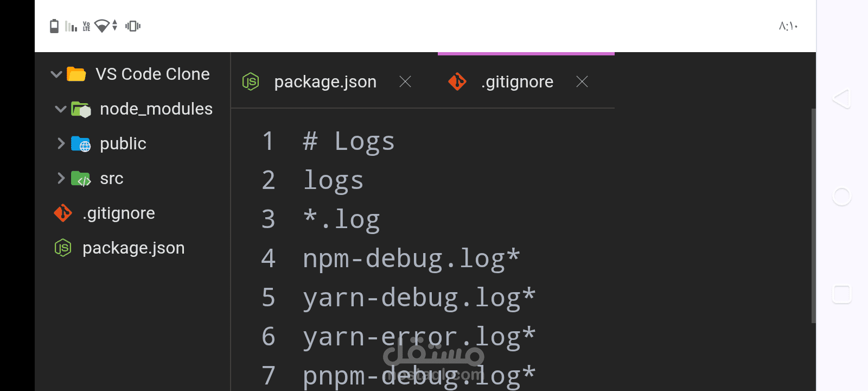This screenshot has height=391, width=868.
Task: Collapse the node_modules folder chevron
Action: pyautogui.click(x=61, y=109)
